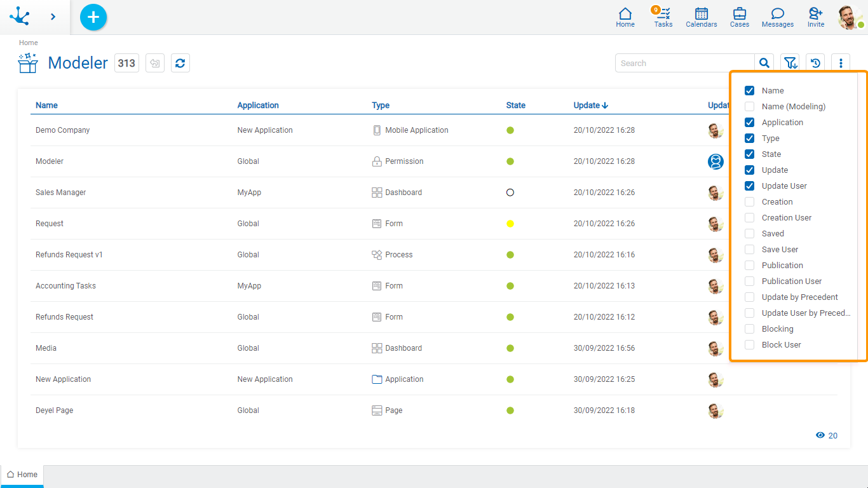Expand the side menu chevron
Viewport: 868px width, 488px height.
(x=53, y=17)
